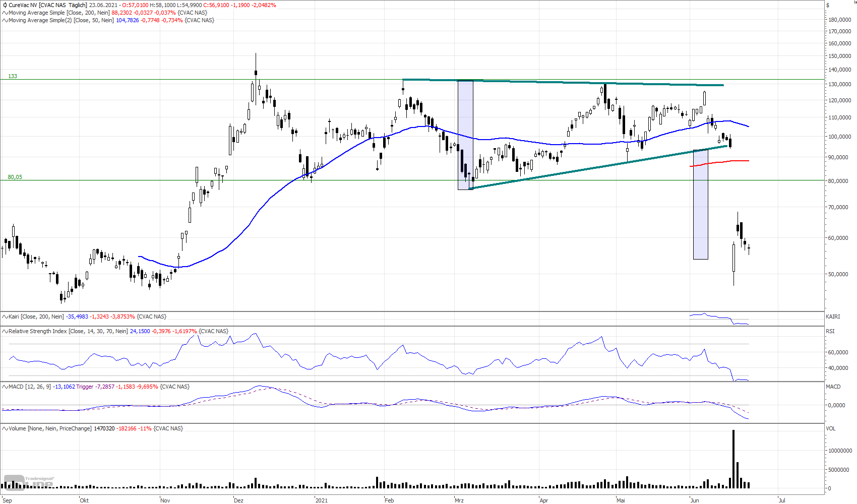
Task: Click the tallest volume bar in June
Action: click(x=733, y=459)
